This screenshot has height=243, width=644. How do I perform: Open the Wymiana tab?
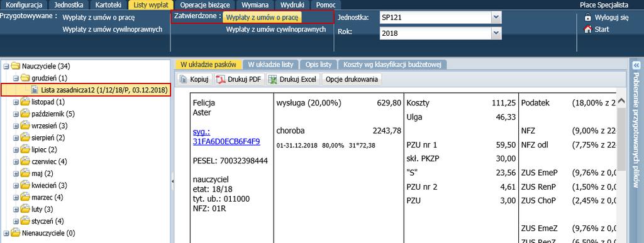255,5
